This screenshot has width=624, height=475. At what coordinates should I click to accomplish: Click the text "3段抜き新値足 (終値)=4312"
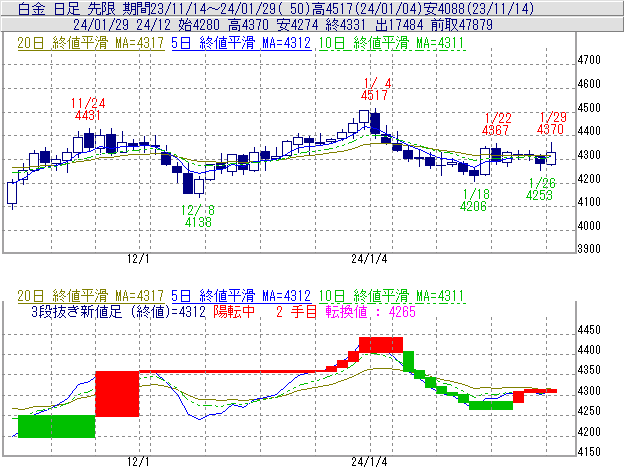(x=118, y=311)
